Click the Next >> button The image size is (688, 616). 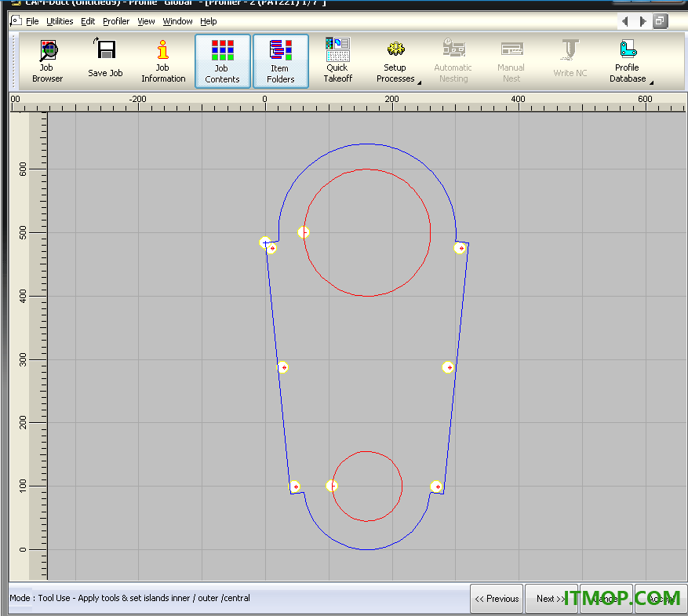[551, 599]
